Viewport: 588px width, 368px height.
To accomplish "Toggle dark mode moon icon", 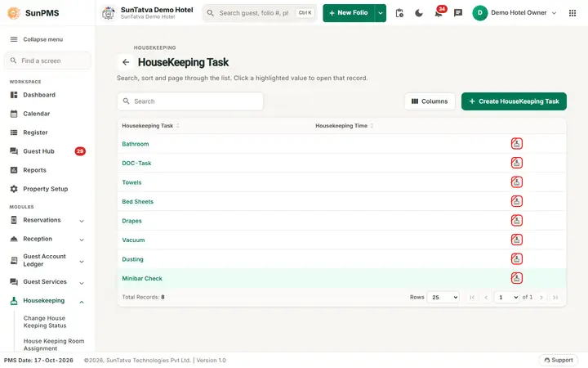I will [x=418, y=13].
